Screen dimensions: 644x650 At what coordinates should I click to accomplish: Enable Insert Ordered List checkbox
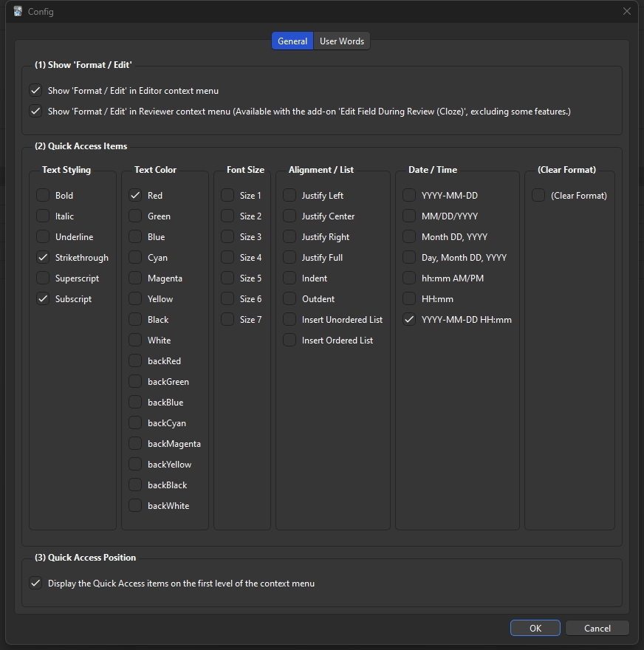290,341
